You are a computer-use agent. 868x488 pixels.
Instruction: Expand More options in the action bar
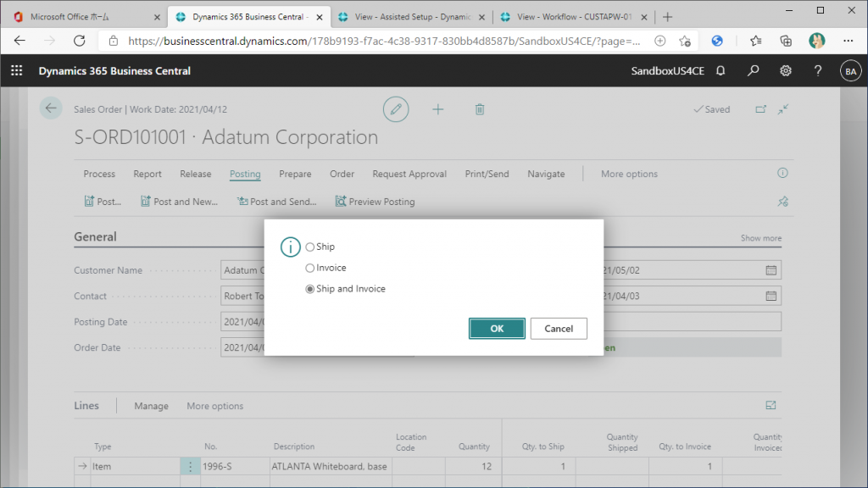(x=629, y=174)
